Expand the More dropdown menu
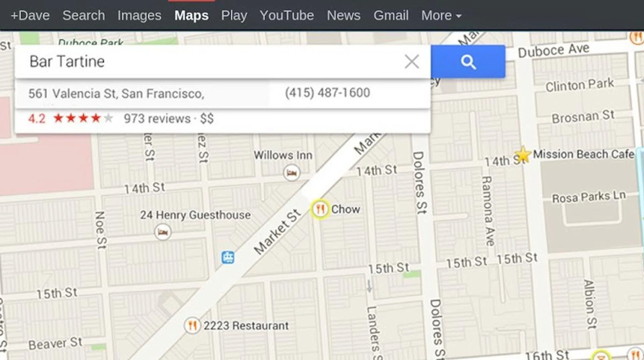The width and height of the screenshot is (644, 360). [x=441, y=15]
